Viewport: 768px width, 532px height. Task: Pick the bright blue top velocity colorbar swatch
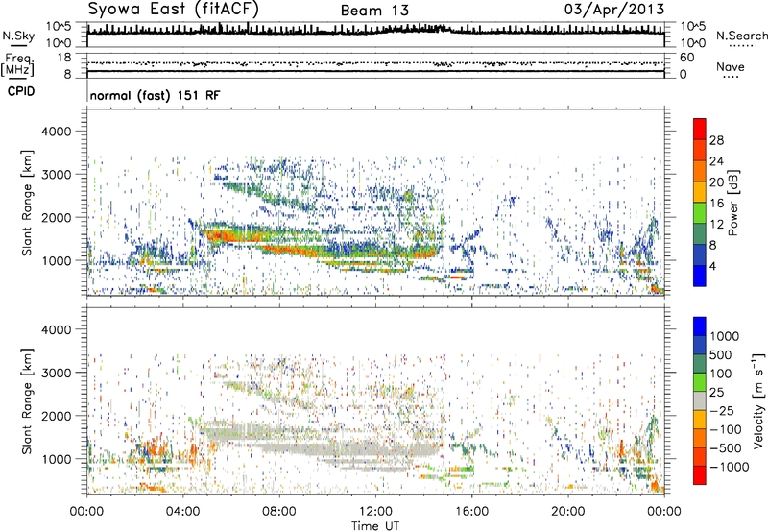[700, 326]
